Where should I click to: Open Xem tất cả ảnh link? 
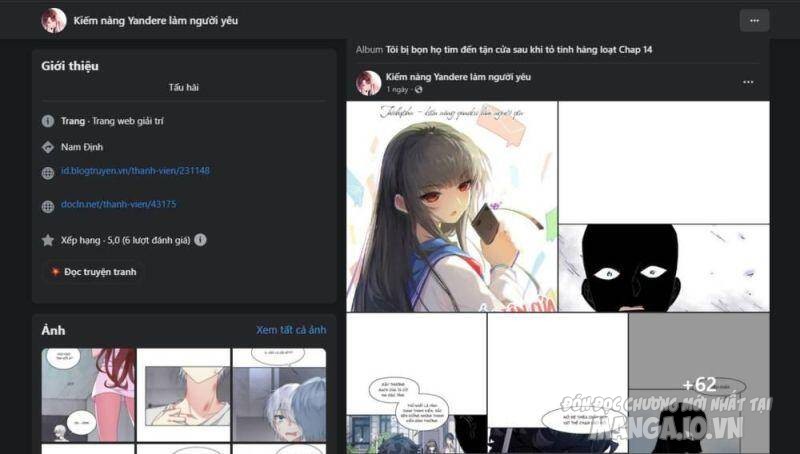tap(291, 330)
